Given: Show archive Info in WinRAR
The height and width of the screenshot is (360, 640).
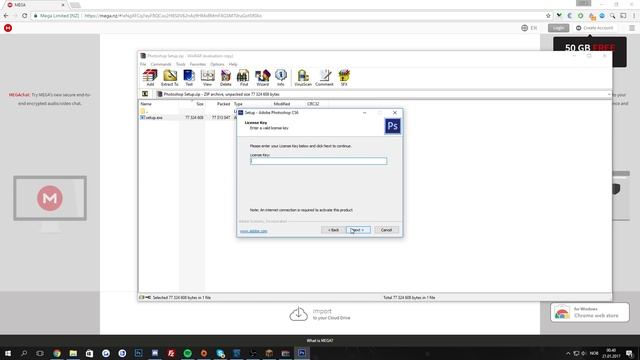Looking at the screenshot, I should coord(281,77).
